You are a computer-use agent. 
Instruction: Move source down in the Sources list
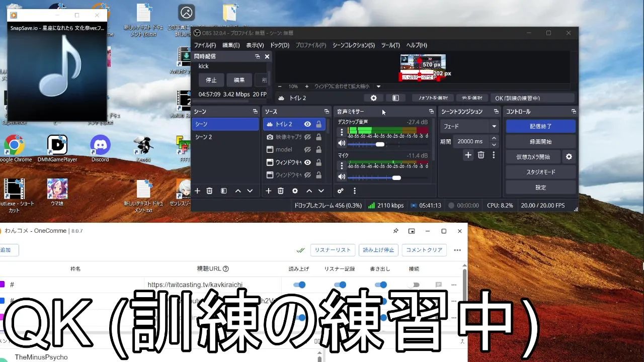click(321, 191)
